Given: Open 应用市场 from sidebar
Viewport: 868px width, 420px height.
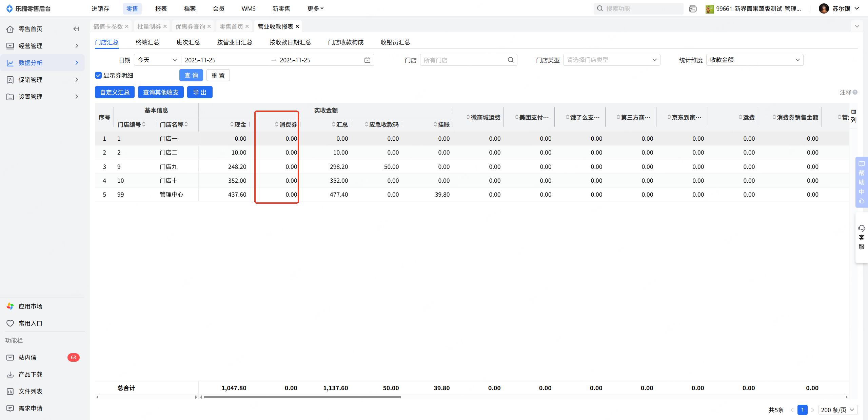Looking at the screenshot, I should (30, 306).
